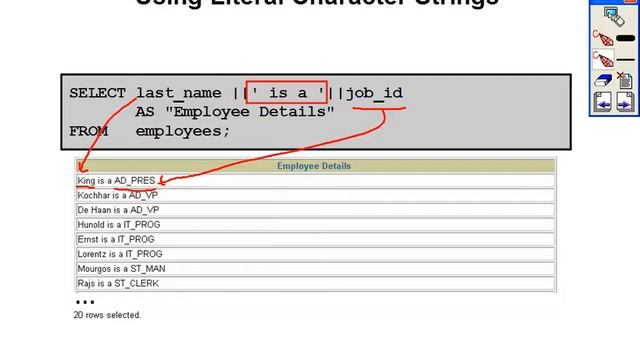Select row 'Kochhar is a AD_VP'
This screenshot has width=640, height=360.
pos(316,196)
